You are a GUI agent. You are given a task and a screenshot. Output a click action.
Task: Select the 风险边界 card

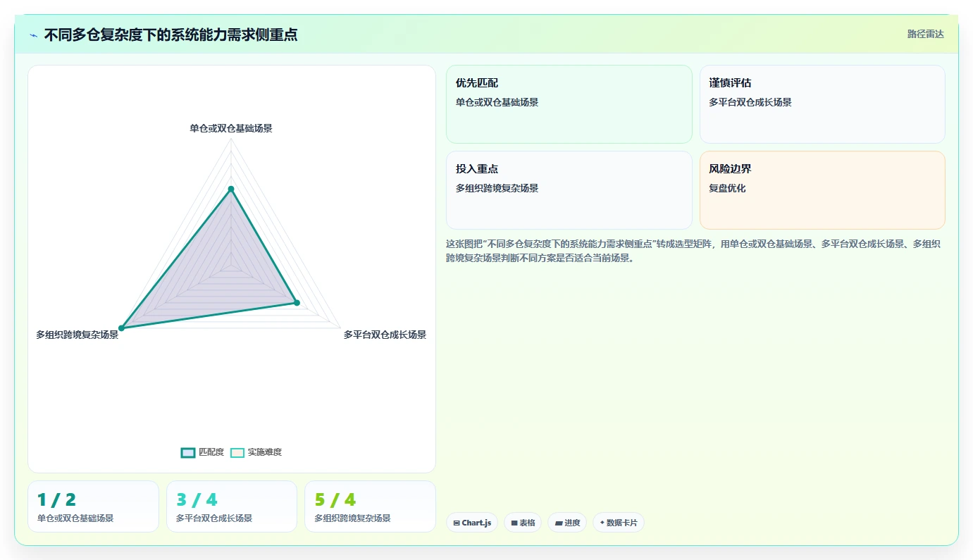[x=822, y=190]
